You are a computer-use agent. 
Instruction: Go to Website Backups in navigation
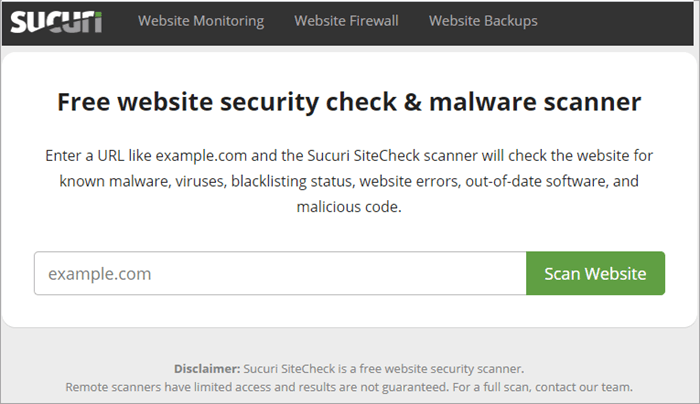(483, 21)
